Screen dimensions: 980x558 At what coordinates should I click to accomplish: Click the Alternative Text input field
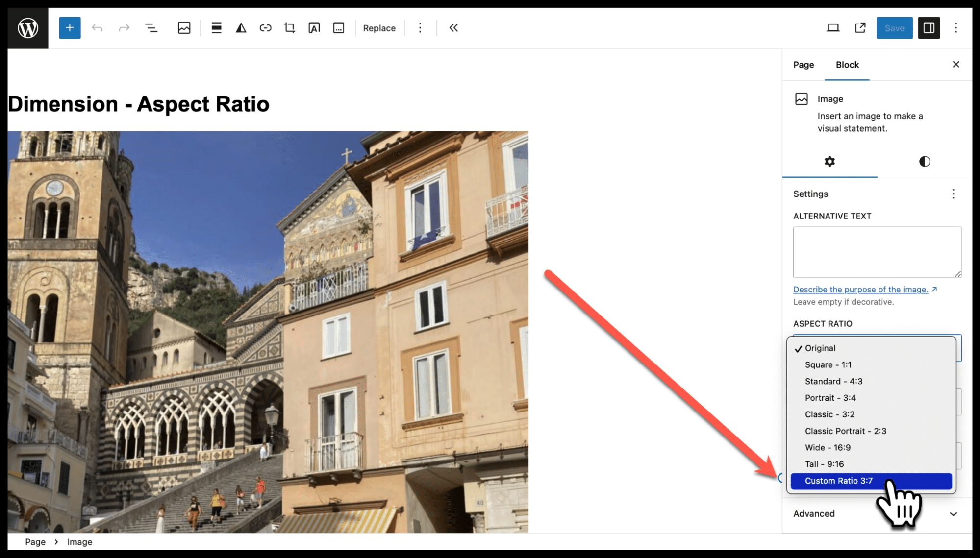[876, 252]
